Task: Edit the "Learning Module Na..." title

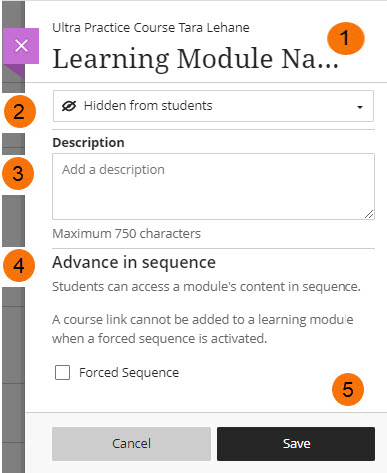Action: click(196, 59)
